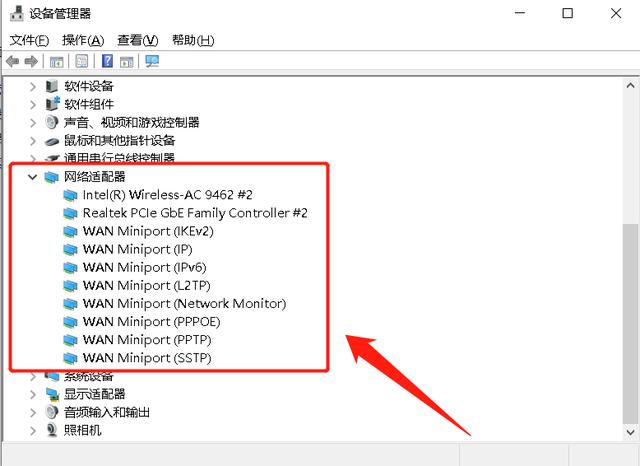Click the WAN Miniport (IKEv2) adapter icon
Screen dimensions: 640x466
click(x=70, y=231)
